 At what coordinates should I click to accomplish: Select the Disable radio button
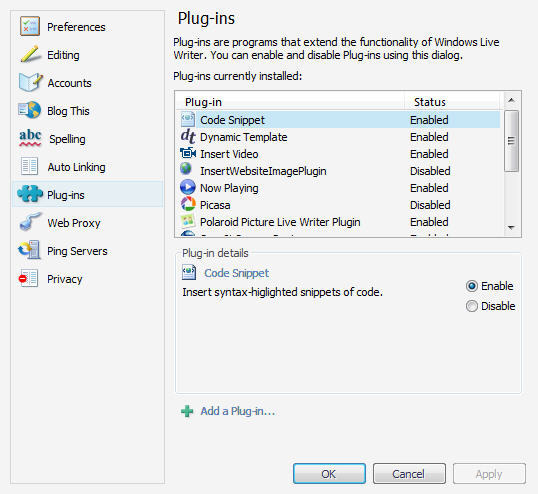coord(472,306)
